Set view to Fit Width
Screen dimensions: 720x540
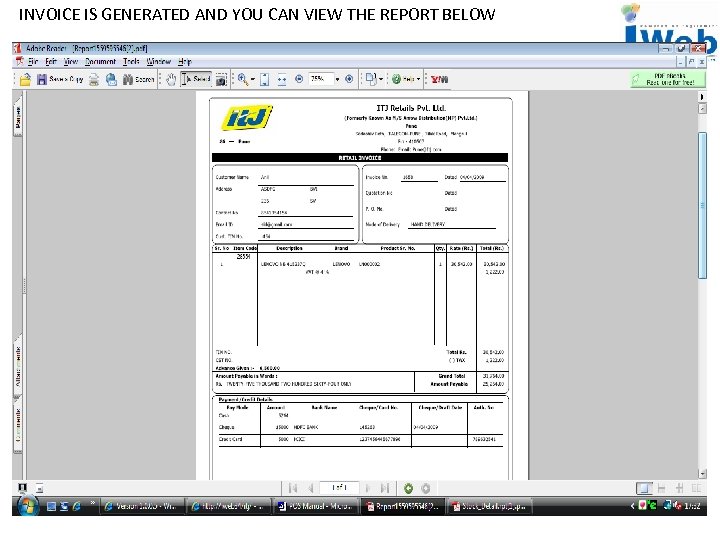click(x=281, y=79)
